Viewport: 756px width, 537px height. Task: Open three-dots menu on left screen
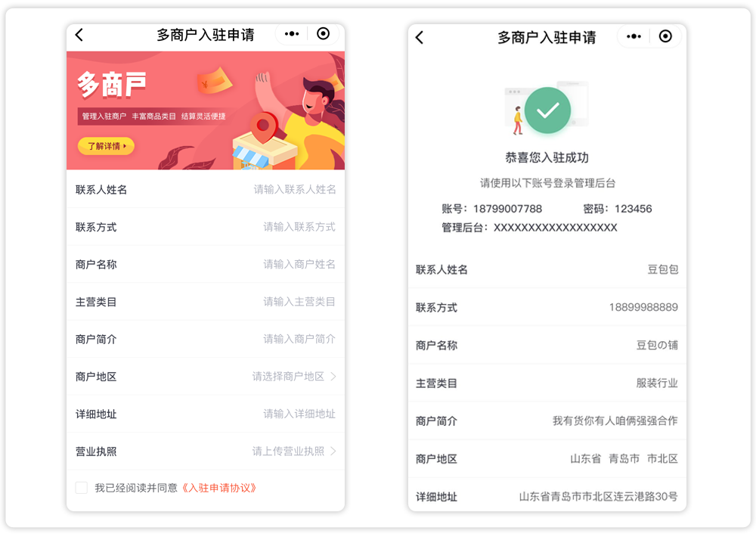[292, 34]
